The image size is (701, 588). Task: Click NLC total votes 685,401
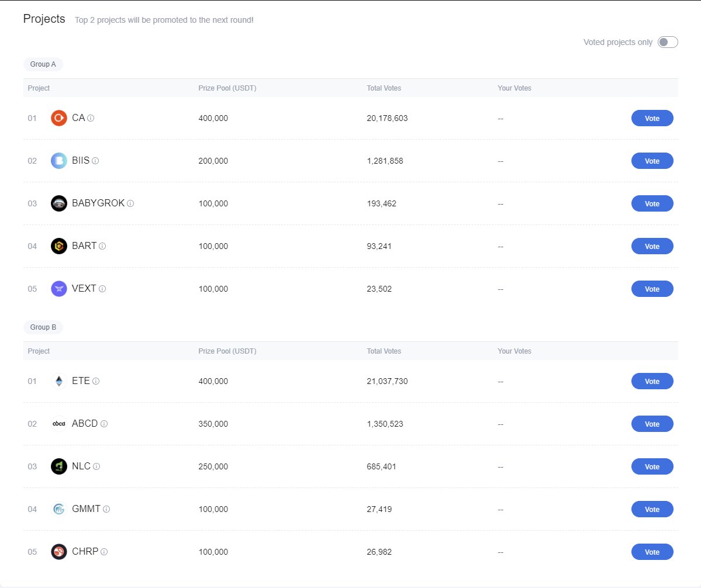click(x=381, y=466)
